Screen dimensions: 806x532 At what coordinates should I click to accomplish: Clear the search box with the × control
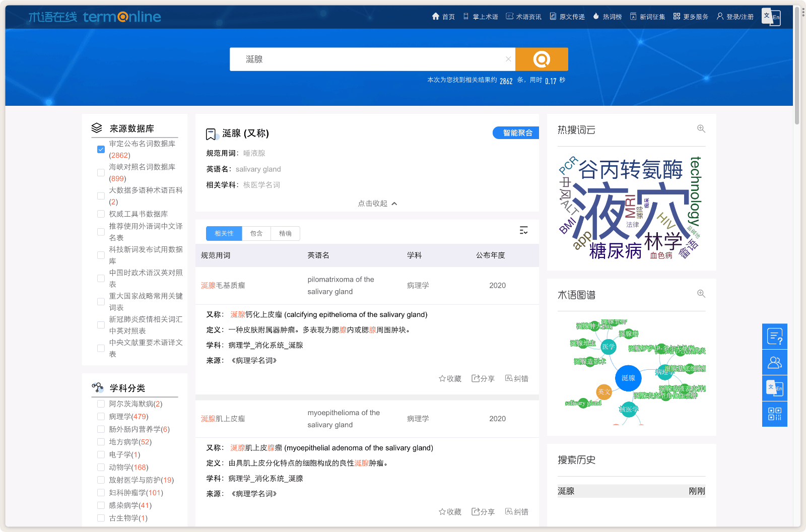pyautogui.click(x=508, y=59)
